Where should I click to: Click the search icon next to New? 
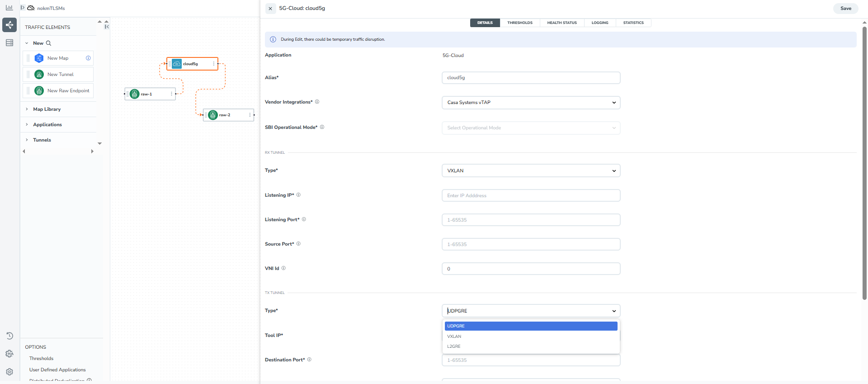point(49,43)
